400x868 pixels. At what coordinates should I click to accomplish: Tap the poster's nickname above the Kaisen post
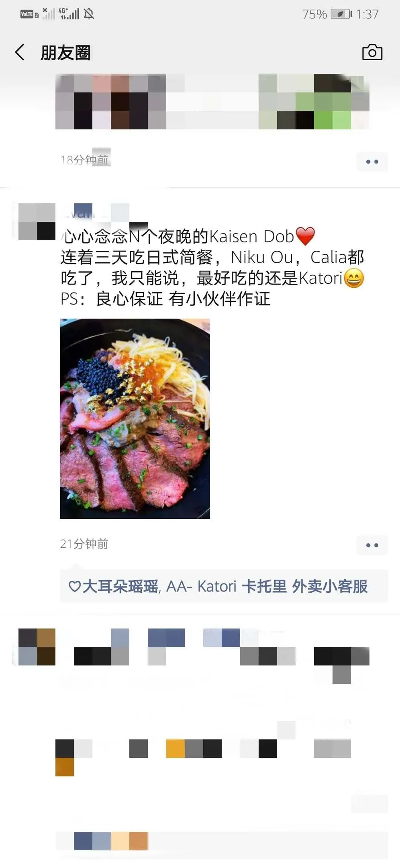pyautogui.click(x=95, y=212)
